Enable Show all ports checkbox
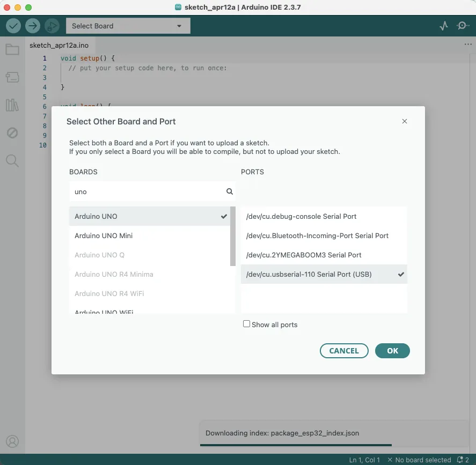Image resolution: width=476 pixels, height=465 pixels. 246,324
